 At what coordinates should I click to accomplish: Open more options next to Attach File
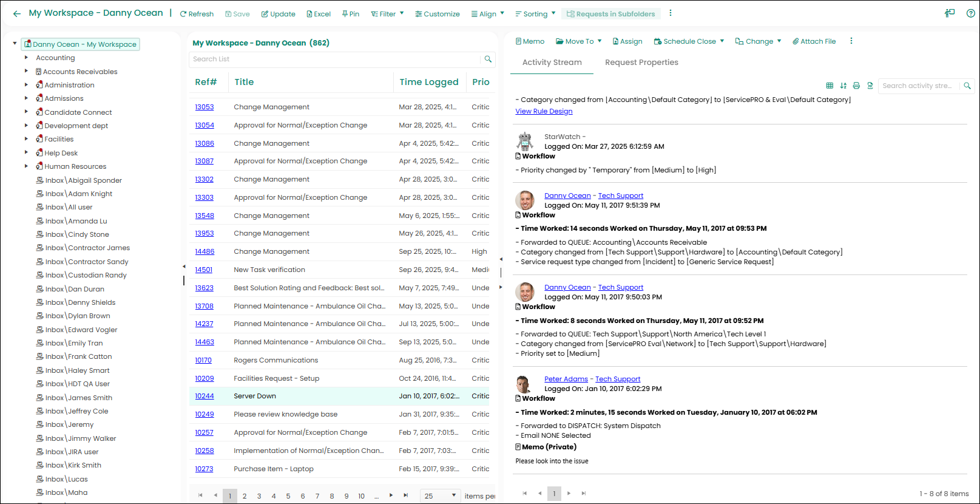coord(851,41)
